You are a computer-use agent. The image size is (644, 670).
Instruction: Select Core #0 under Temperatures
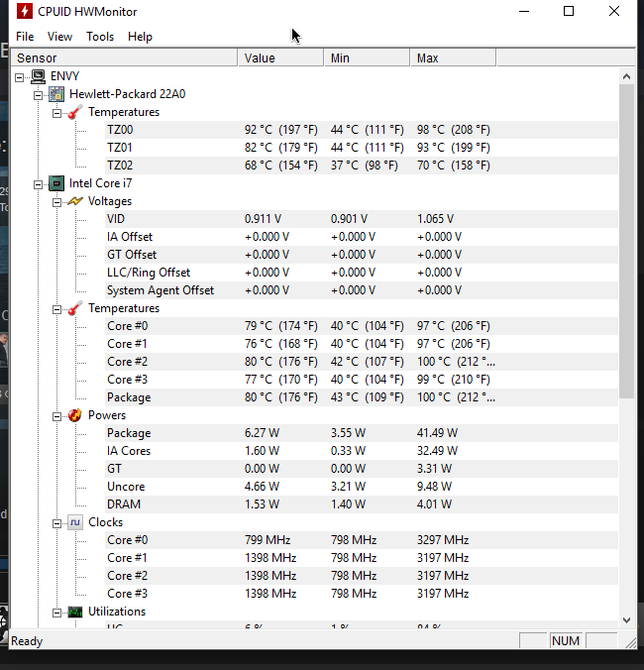tap(362, 326)
